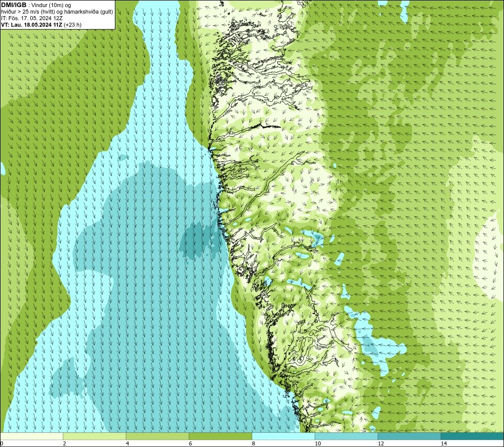Click the legend label '10'

[x=318, y=443]
